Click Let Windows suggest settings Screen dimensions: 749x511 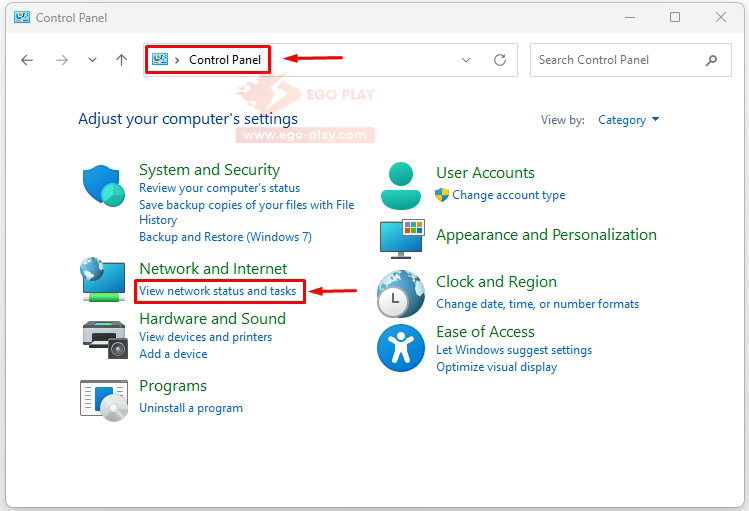(514, 350)
